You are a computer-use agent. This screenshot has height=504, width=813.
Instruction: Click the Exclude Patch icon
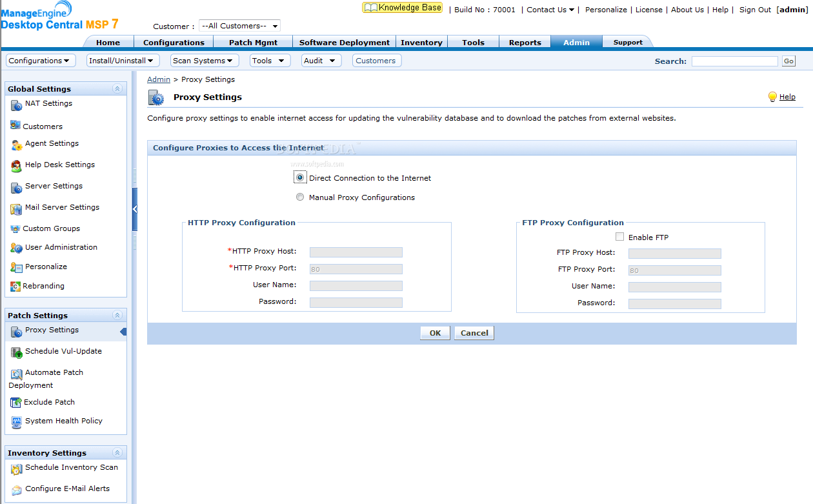(x=15, y=403)
